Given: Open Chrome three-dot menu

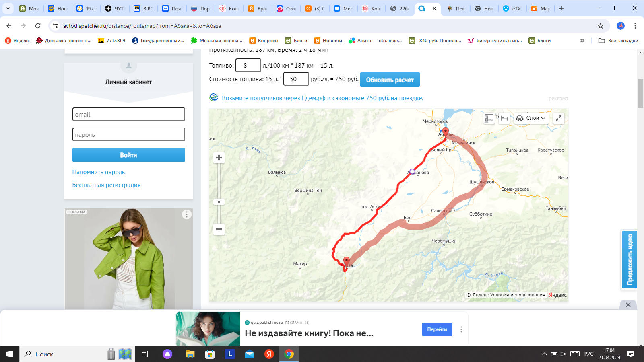Looking at the screenshot, I should [x=635, y=26].
